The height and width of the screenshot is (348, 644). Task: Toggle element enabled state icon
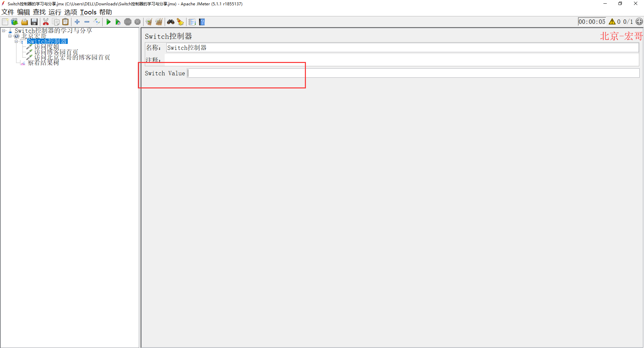97,22
